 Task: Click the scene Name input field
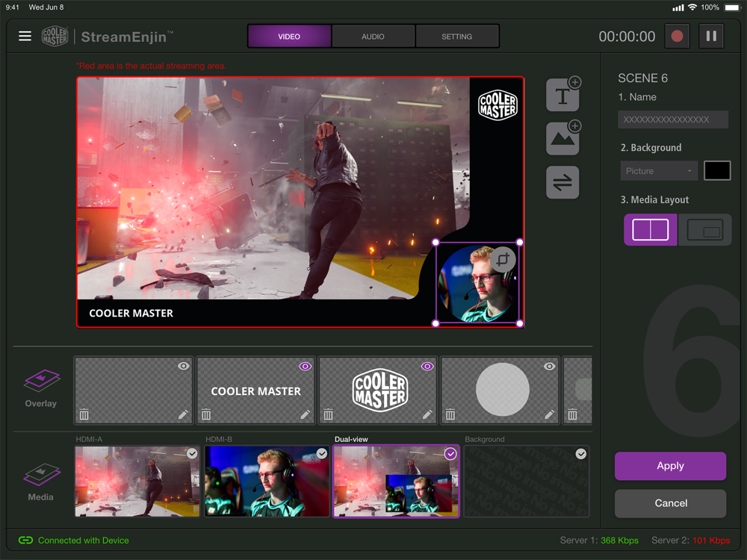673,119
